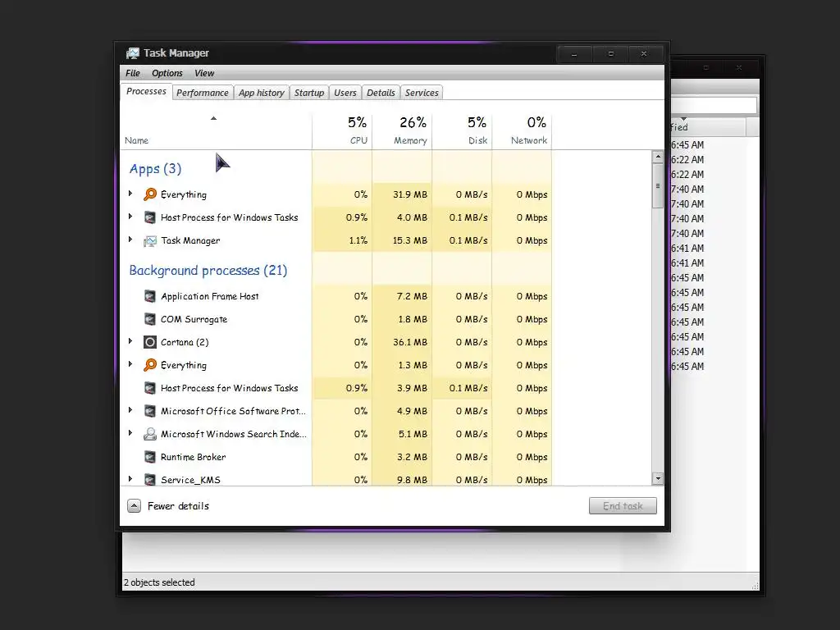840x630 pixels.
Task: Open the Startup tab
Action: pyautogui.click(x=309, y=93)
